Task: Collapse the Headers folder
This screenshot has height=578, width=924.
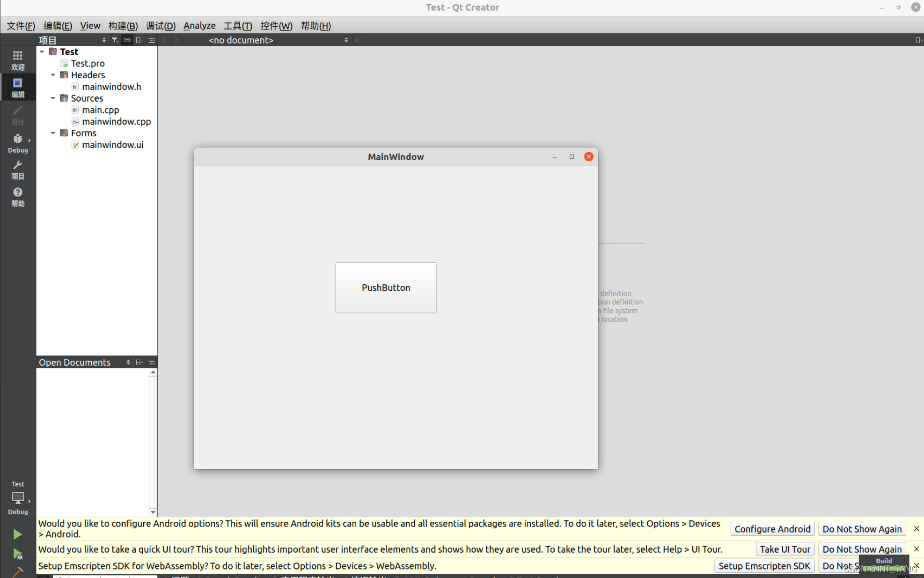Action: point(53,75)
